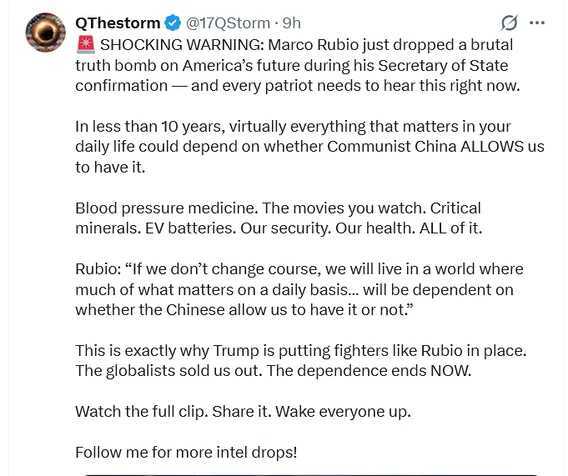Image resolution: width=568 pixels, height=476 pixels.
Task: Click the phrase Secretary of State
Action: tap(443, 66)
